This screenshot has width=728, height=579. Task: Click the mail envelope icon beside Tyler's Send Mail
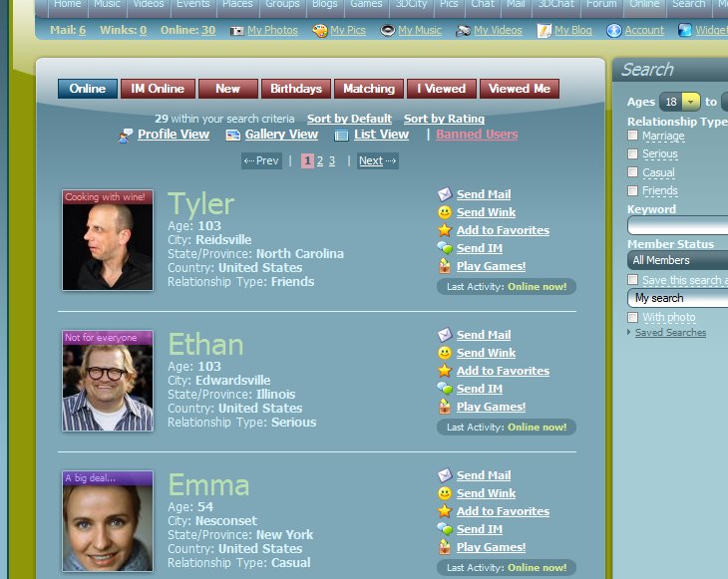445,194
